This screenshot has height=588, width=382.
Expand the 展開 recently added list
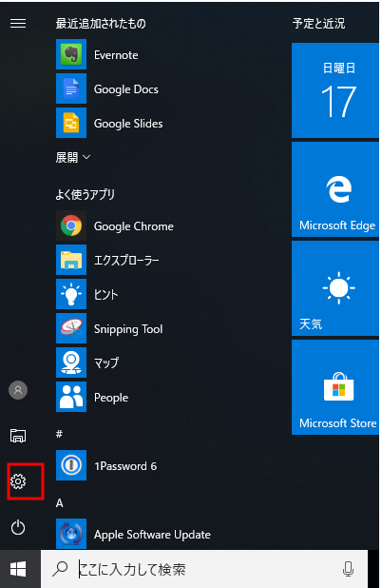click(73, 157)
